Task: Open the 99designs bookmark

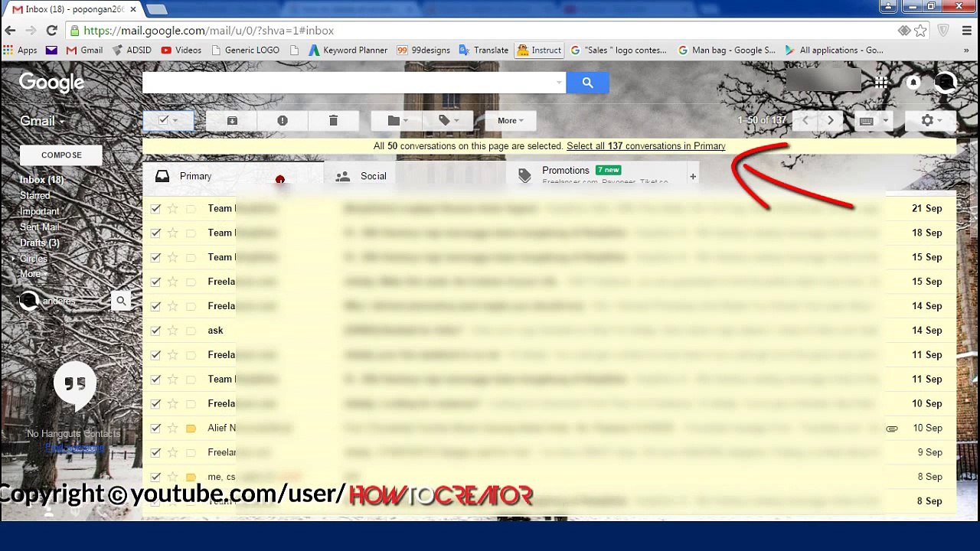Action: 423,51
